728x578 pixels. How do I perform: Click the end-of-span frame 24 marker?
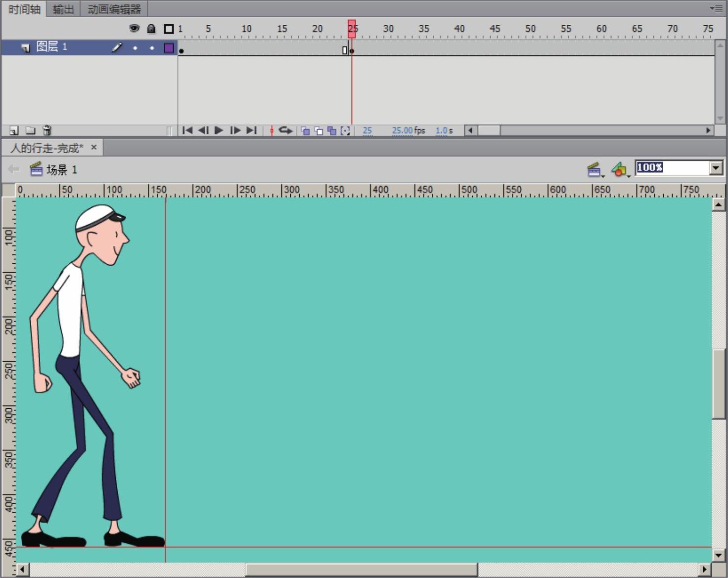[345, 50]
